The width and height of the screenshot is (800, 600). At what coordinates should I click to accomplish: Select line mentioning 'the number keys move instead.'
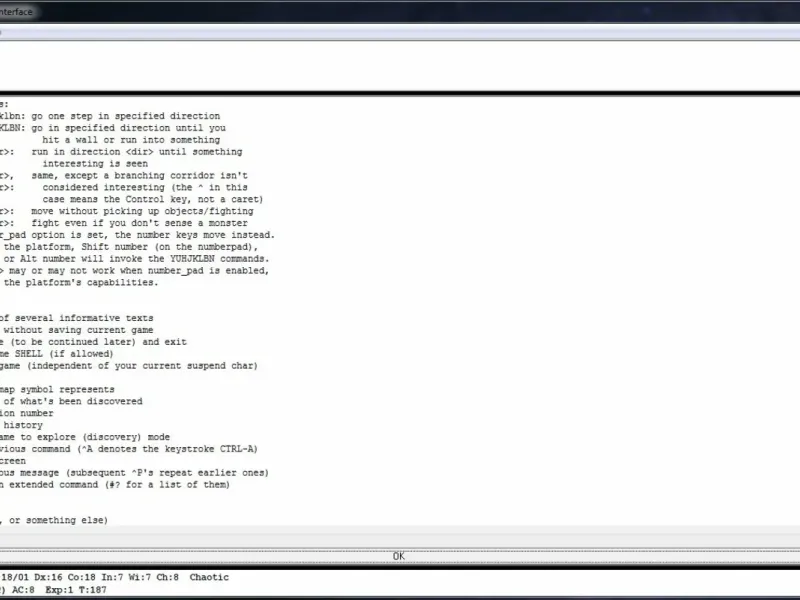coord(137,235)
